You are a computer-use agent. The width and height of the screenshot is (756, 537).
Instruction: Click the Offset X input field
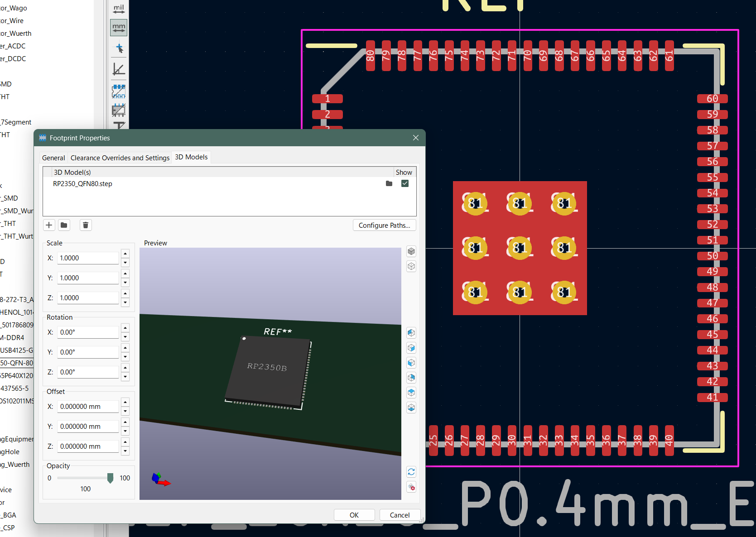click(88, 407)
